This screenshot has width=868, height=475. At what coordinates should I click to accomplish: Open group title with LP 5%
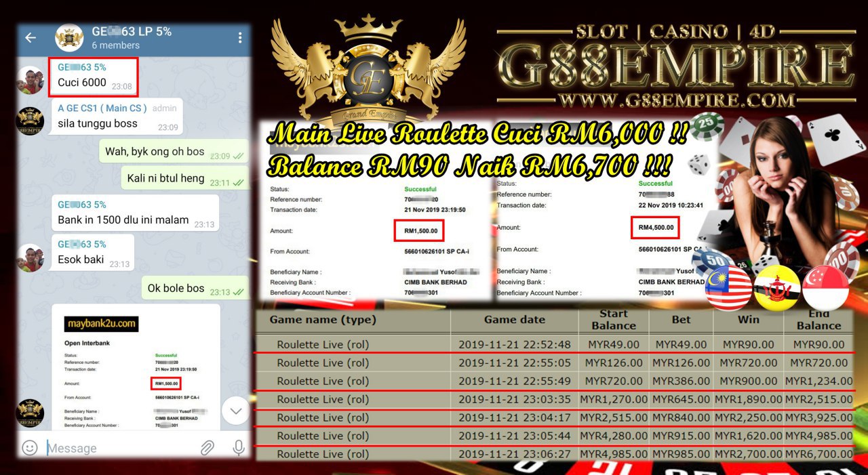point(132,31)
